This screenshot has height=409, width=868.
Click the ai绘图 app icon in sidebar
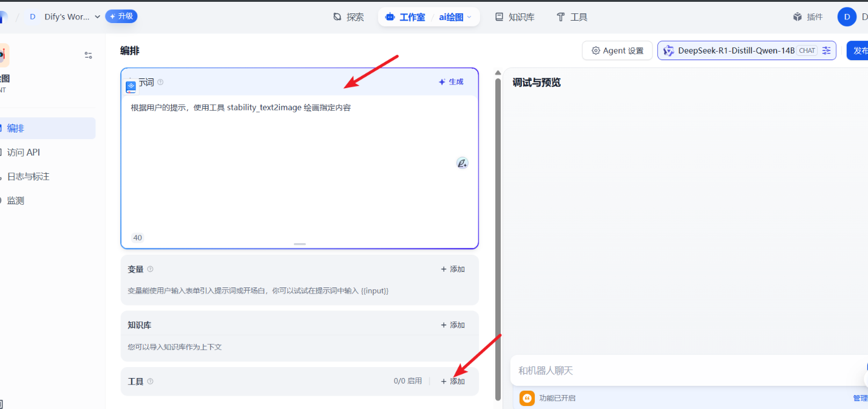click(4, 55)
